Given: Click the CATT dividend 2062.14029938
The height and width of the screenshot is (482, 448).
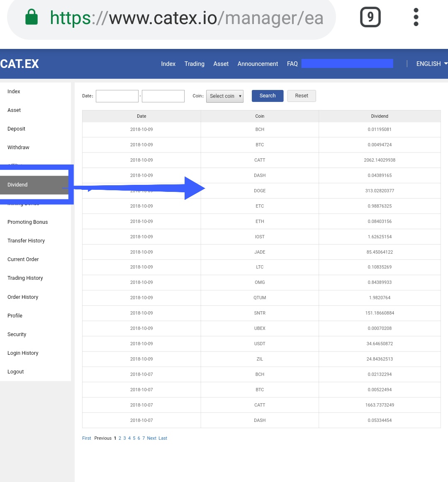Looking at the screenshot, I should click(380, 160).
